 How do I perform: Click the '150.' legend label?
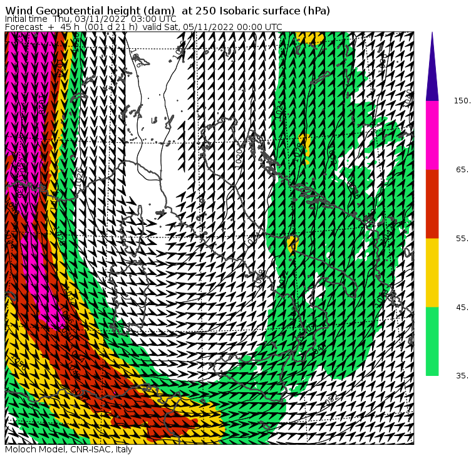coord(462,101)
